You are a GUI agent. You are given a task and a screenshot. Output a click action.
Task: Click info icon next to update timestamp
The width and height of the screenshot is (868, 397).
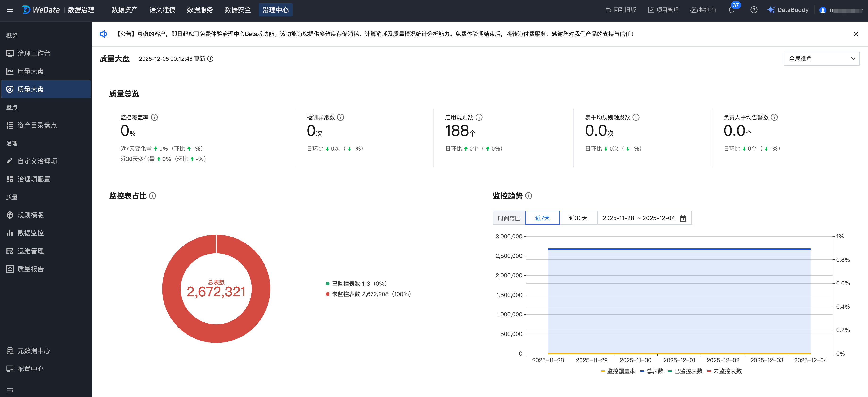coord(210,59)
